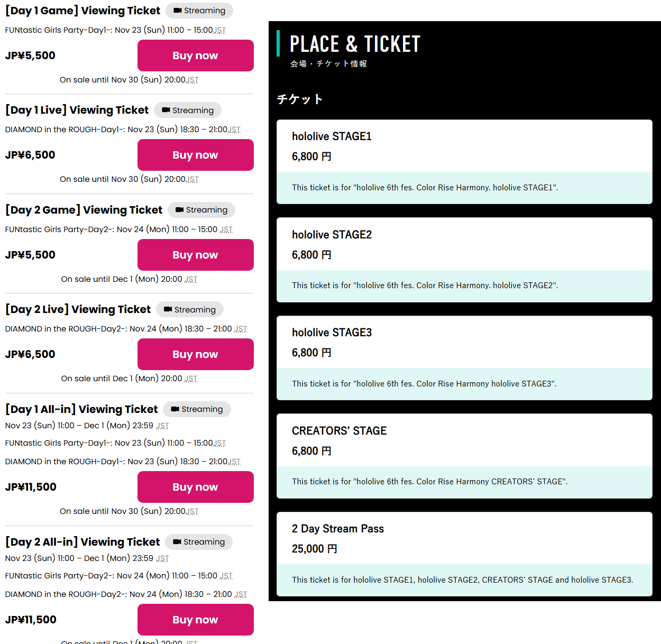Viewport: 661px width, 644px height.
Task: Select the hololive STAGE2 ticket card
Action: click(x=464, y=260)
